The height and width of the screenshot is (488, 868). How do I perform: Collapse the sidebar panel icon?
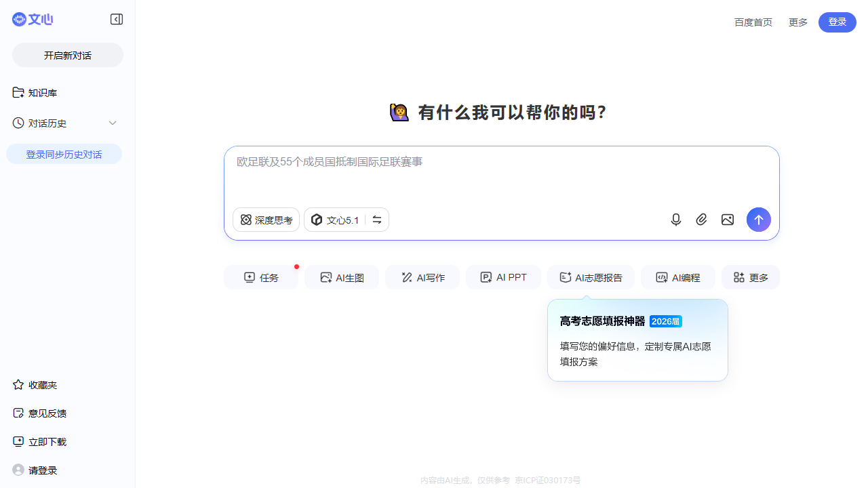click(117, 20)
